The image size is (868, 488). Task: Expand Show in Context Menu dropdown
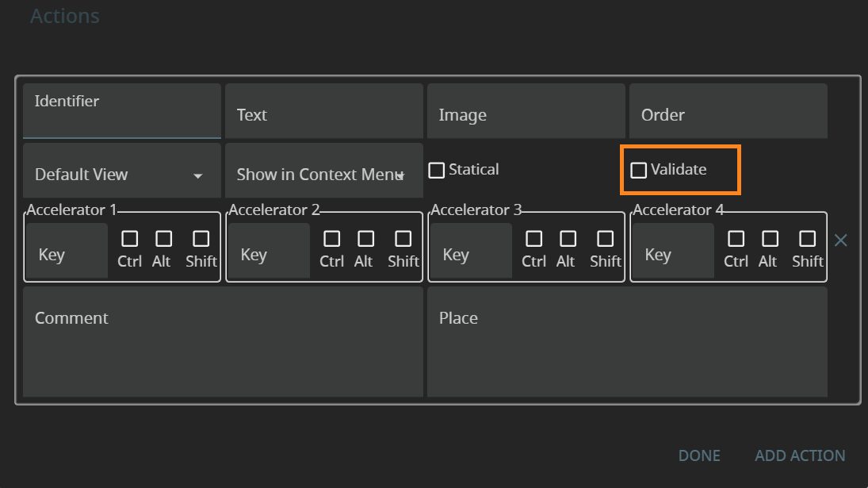click(323, 175)
